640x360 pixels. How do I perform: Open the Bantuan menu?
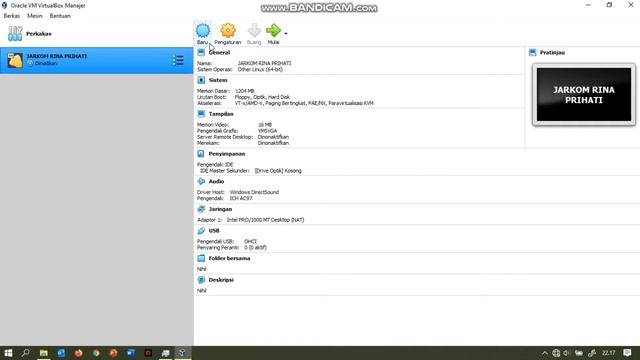(x=60, y=16)
